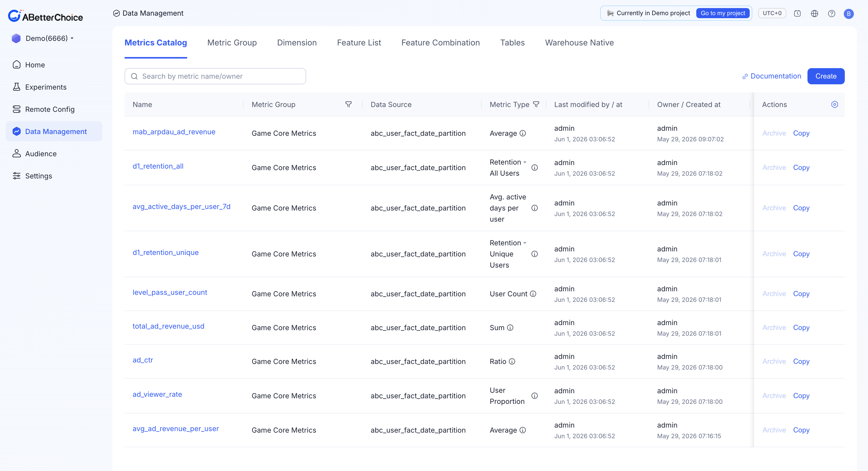Open the UTC+0 timezone selector
Viewport: 868px width, 471px height.
pos(772,13)
